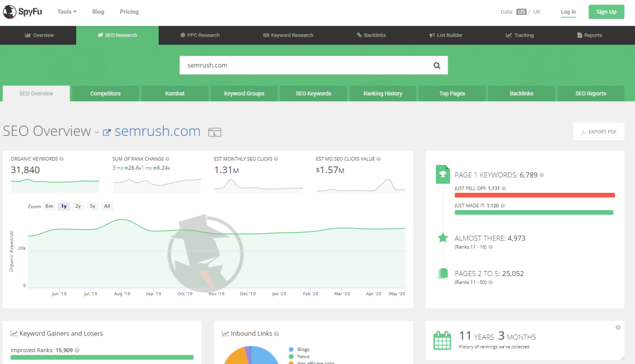Click help icon beside Just Fell Off
The image size is (635, 364).
[504, 189]
